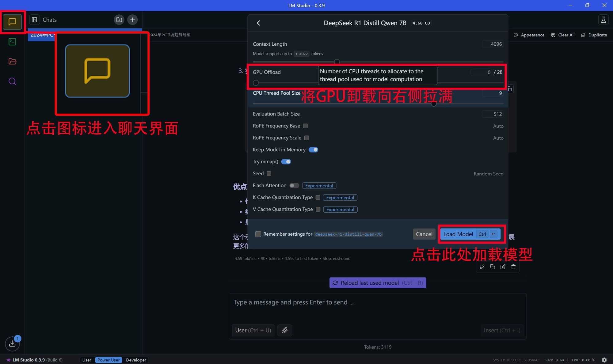
Task: Open the flask advanced configuration icon
Action: [x=603, y=20]
